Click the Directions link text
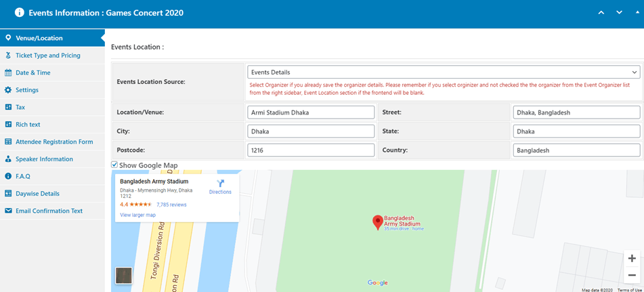This screenshot has width=644, height=292. coord(220,192)
